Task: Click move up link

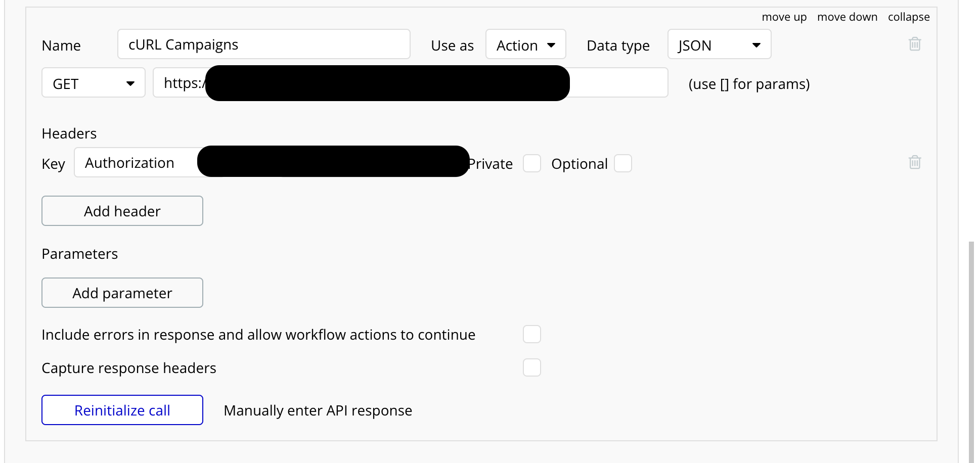Action: point(784,17)
